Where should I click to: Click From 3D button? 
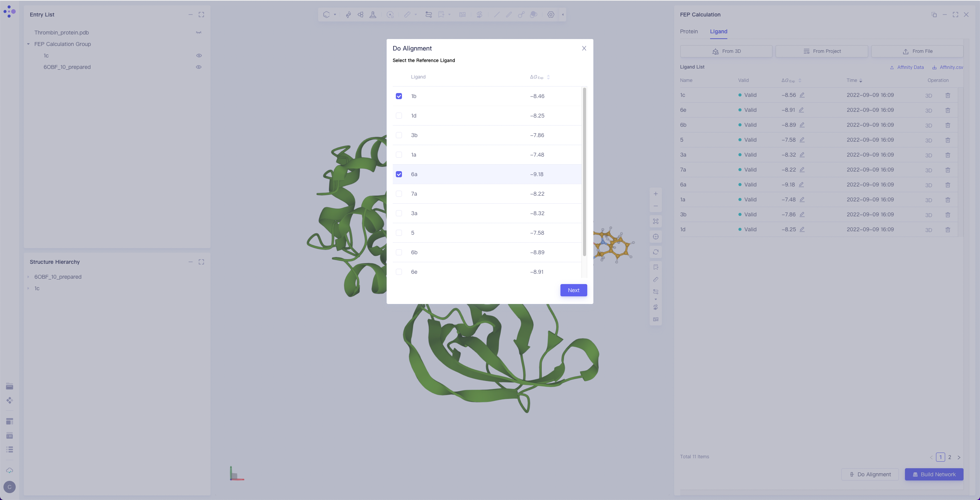726,51
